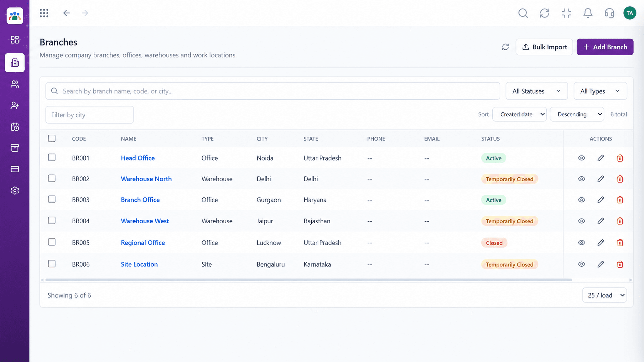The image size is (644, 362).
Task: Select the BR004 row checkbox
Action: coord(52,220)
